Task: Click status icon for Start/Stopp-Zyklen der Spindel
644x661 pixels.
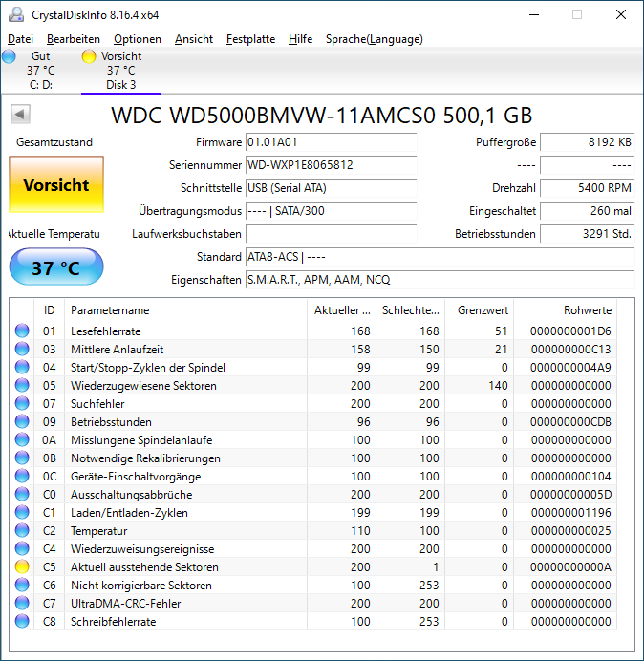Action: [x=22, y=367]
